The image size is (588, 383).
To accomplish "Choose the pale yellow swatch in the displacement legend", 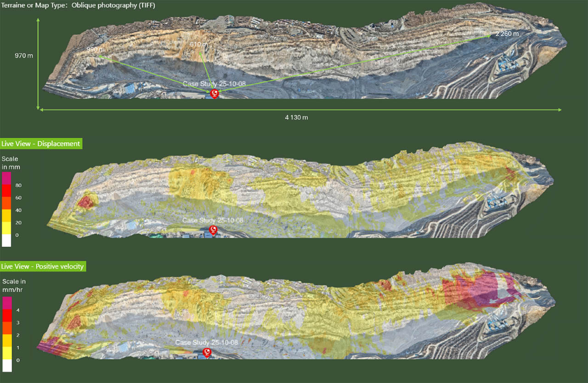I will pos(6,228).
